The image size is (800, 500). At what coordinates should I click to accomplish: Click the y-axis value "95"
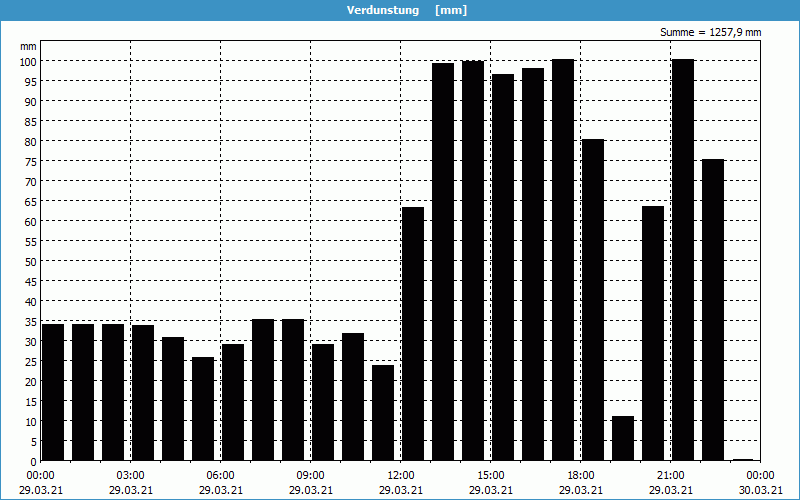[x=31, y=81]
